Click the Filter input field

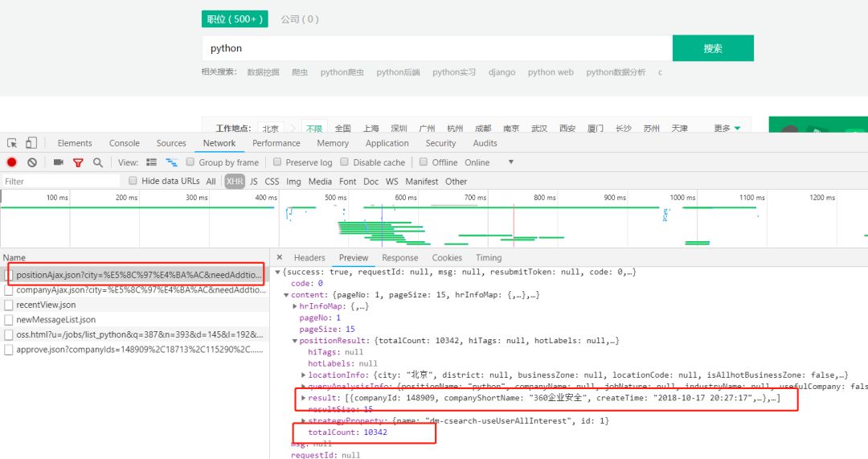click(60, 182)
